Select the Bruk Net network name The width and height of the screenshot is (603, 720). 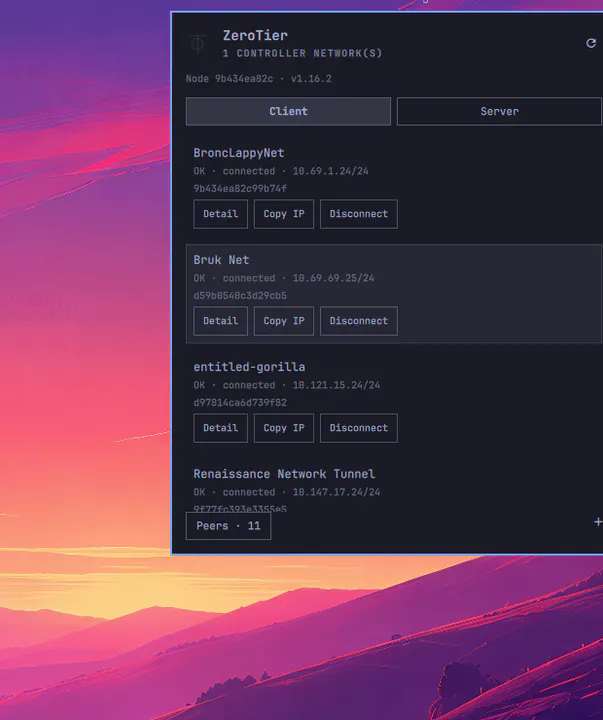[221, 260]
